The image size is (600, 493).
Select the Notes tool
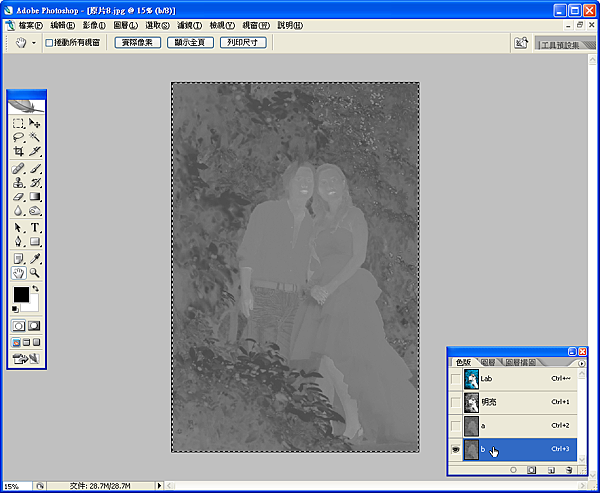pyautogui.click(x=18, y=259)
